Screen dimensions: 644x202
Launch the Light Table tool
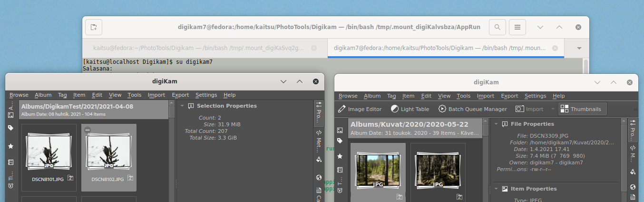410,109
